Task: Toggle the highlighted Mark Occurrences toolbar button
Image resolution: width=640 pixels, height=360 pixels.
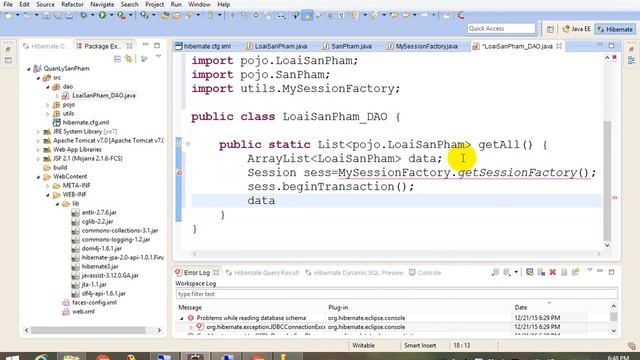Action: [x=307, y=16]
